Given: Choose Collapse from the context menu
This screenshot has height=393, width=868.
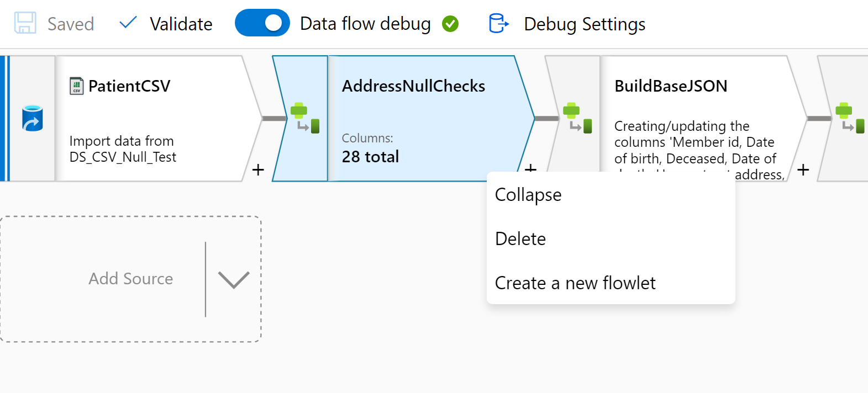Looking at the screenshot, I should [x=528, y=195].
